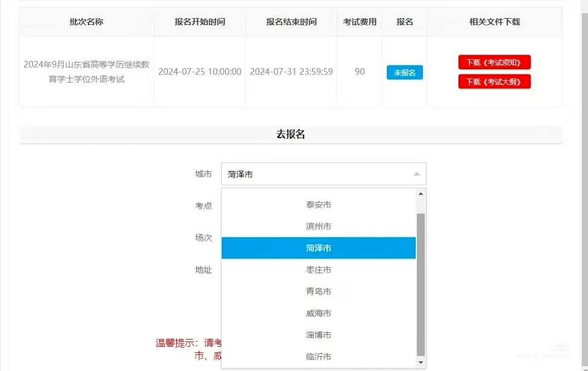Click the dropdown list scroll down arrow
Image resolution: width=588 pixels, height=371 pixels.
[421, 363]
